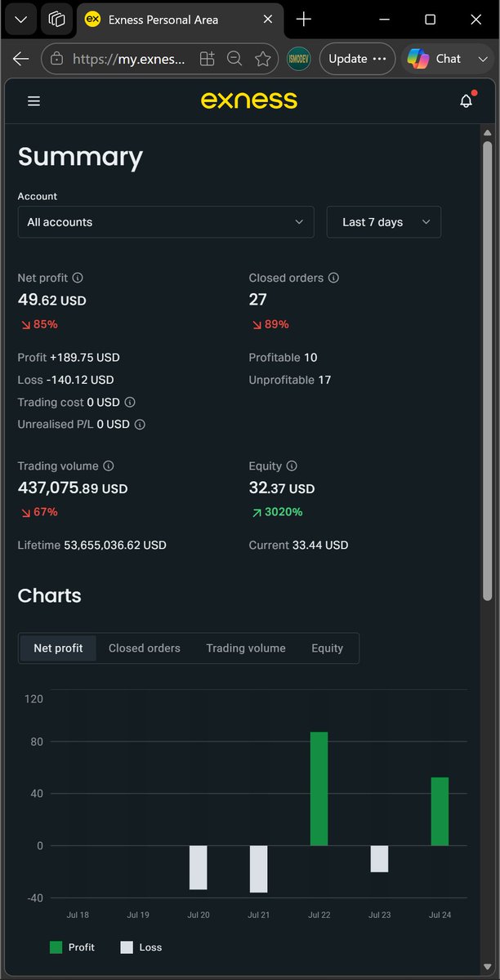Screen dimensions: 500x980
Task: Open the Copilot Chat button
Action: pos(435,59)
